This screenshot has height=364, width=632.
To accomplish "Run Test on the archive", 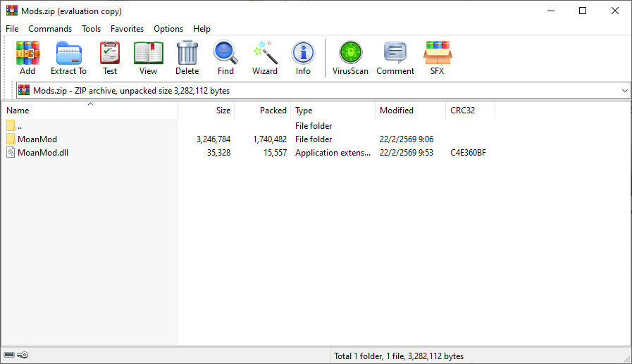I will click(110, 58).
